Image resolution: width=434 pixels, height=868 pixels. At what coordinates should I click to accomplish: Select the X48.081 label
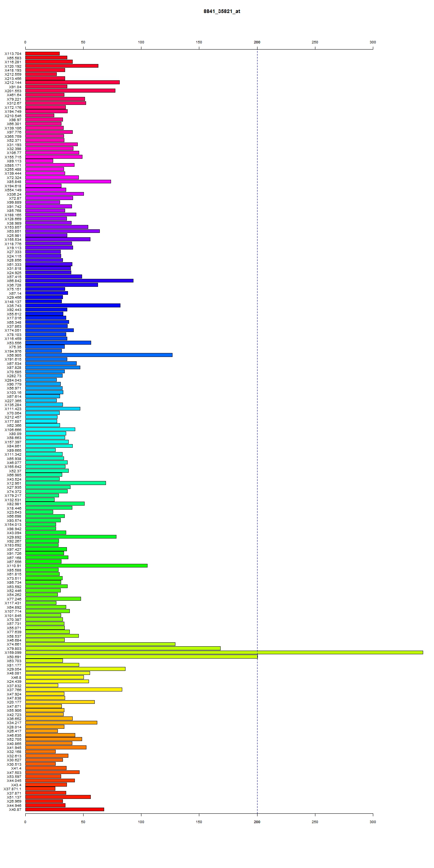pos(14,673)
